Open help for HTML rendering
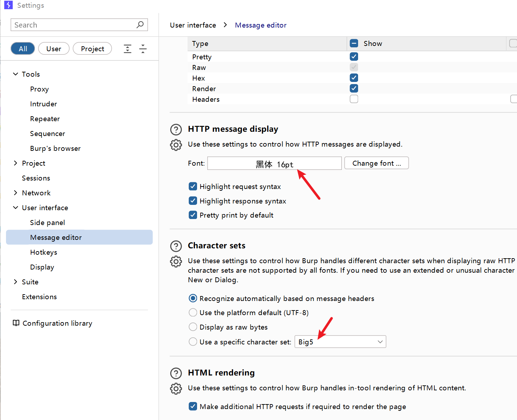The image size is (517, 420). pyautogui.click(x=176, y=373)
